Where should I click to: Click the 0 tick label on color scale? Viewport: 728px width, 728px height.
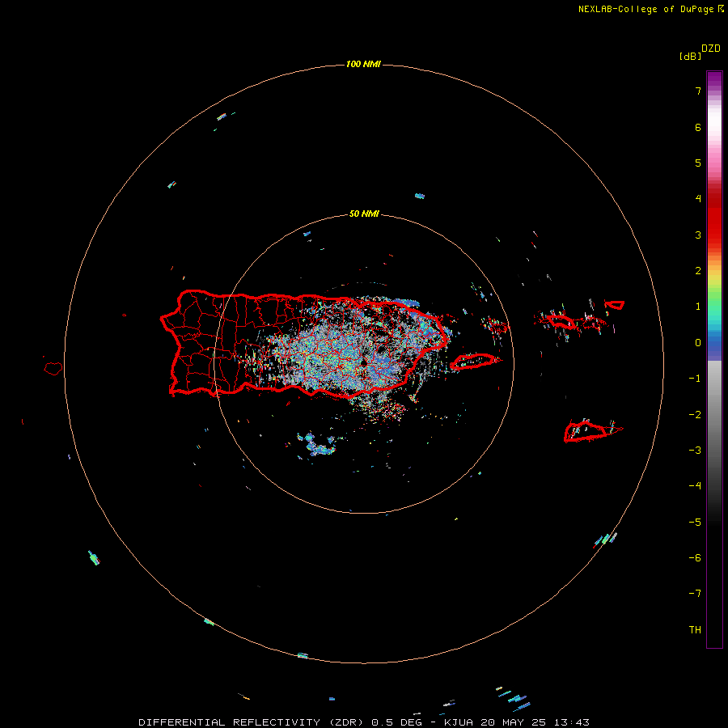(698, 343)
